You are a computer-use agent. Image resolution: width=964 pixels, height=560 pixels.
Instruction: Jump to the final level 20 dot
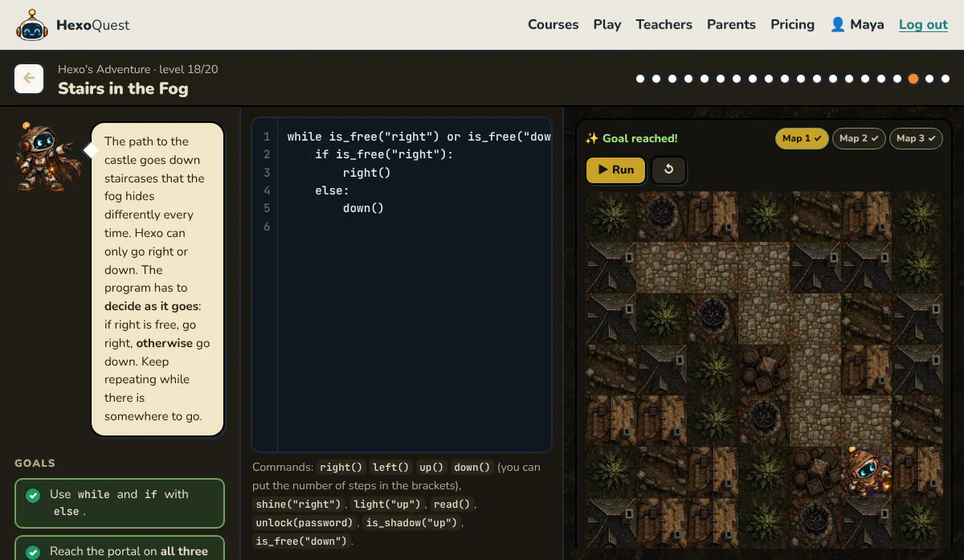tap(946, 79)
